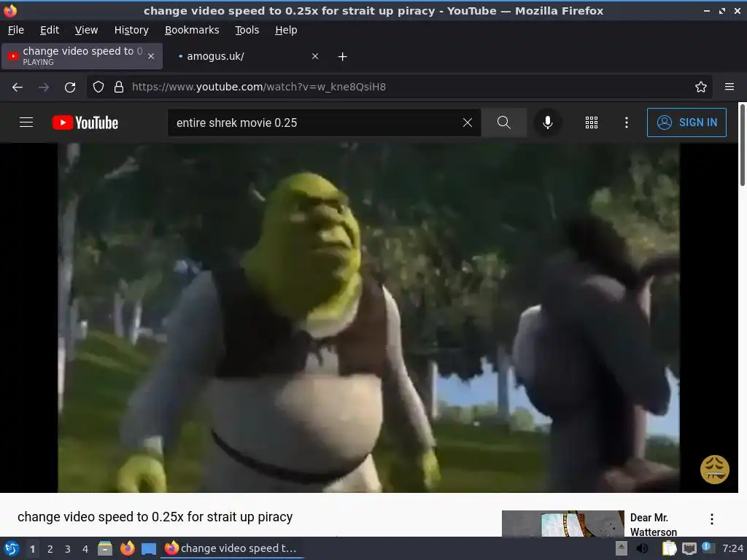747x560 pixels.
Task: Switch to workspace 1
Action: pos(32,549)
